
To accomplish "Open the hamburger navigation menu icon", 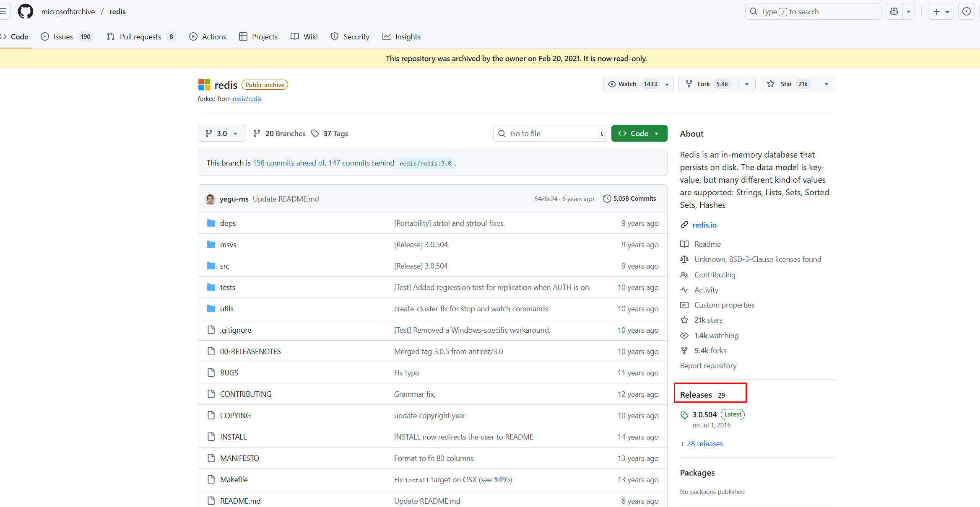I will pyautogui.click(x=3, y=11).
